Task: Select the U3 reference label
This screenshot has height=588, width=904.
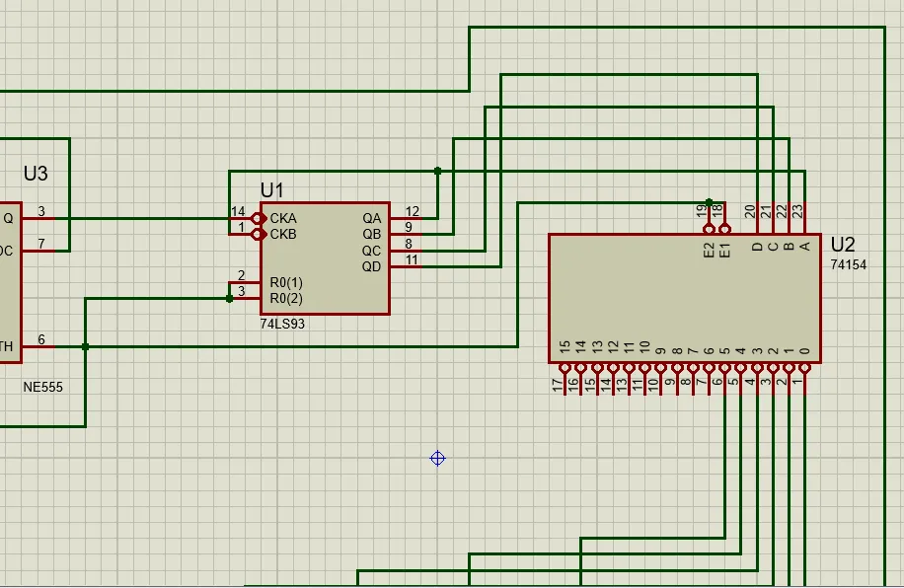Action: [x=36, y=174]
